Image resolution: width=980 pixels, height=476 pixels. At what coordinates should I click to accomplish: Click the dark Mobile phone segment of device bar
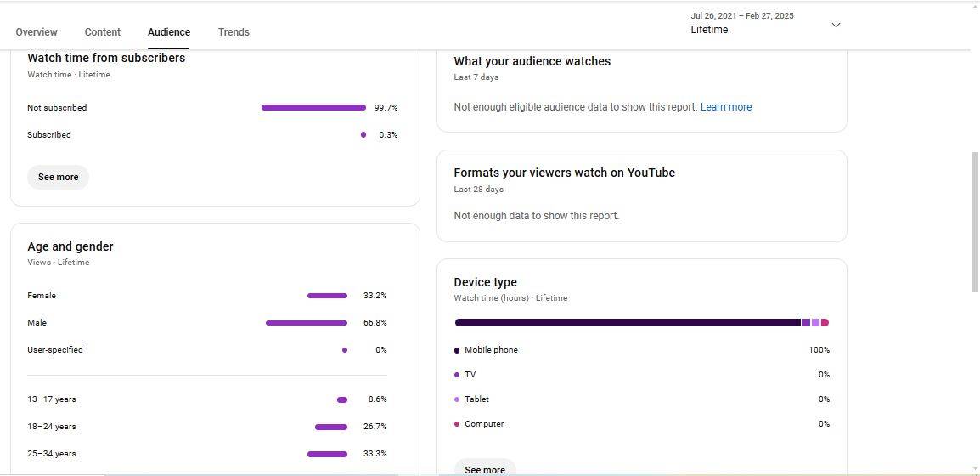[x=628, y=323]
